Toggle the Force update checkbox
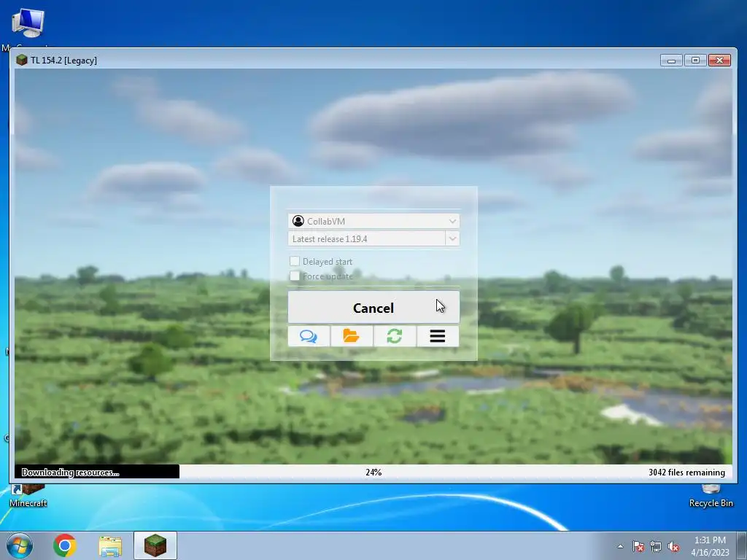 coord(295,276)
